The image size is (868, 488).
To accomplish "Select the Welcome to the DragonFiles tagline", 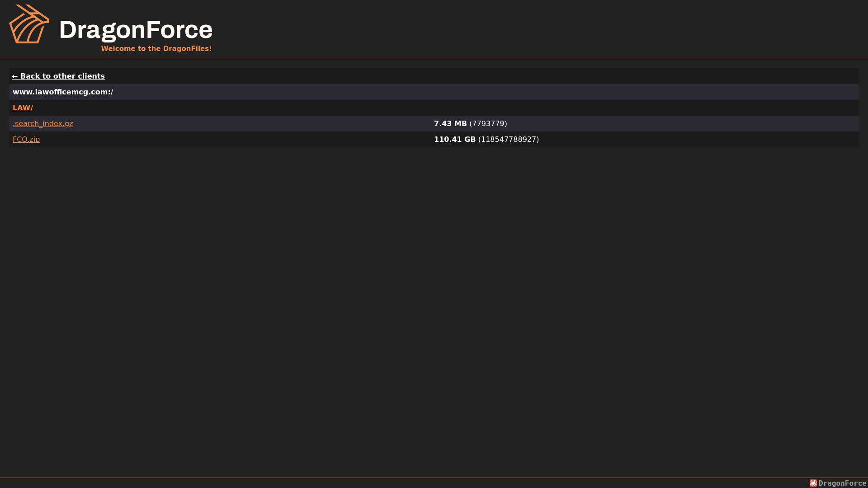I will pos(156,48).
